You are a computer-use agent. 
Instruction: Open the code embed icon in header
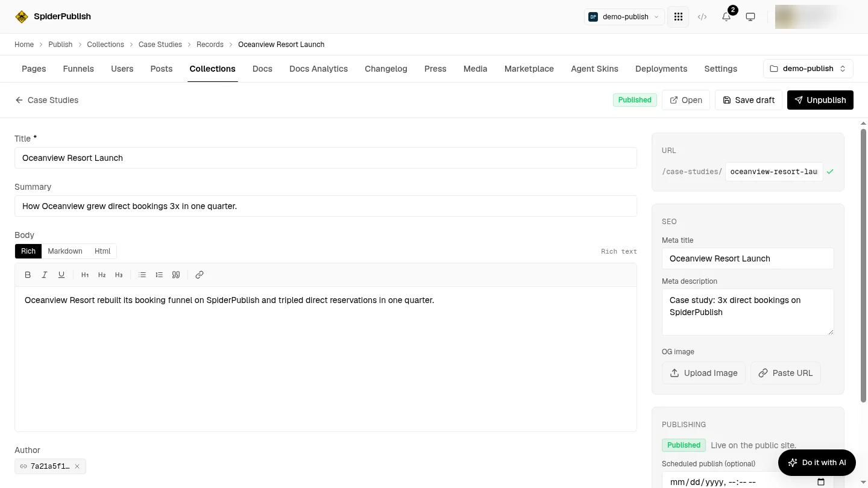pos(702,17)
